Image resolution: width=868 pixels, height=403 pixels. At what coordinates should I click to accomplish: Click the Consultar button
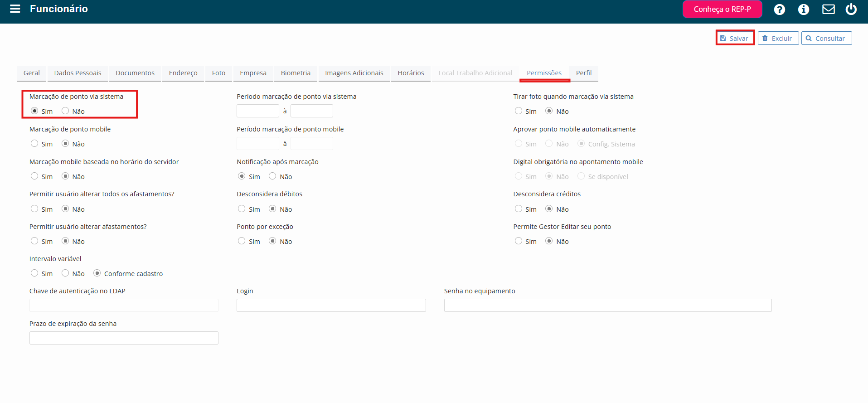click(826, 38)
